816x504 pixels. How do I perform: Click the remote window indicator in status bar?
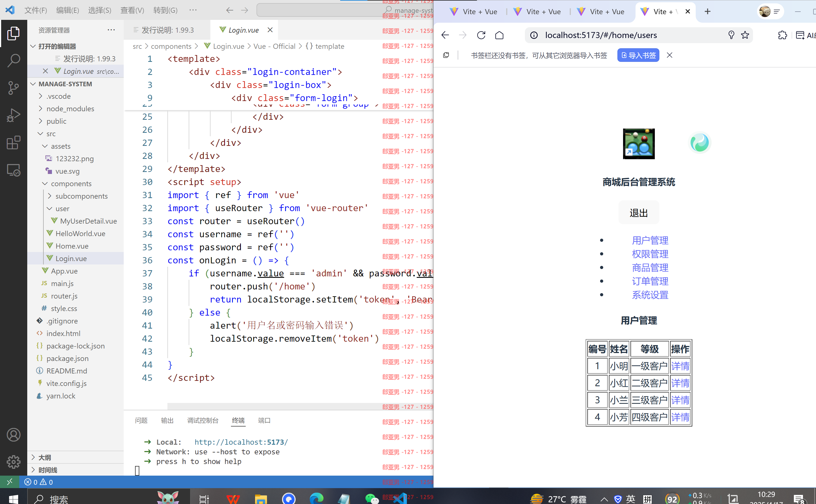(10, 482)
